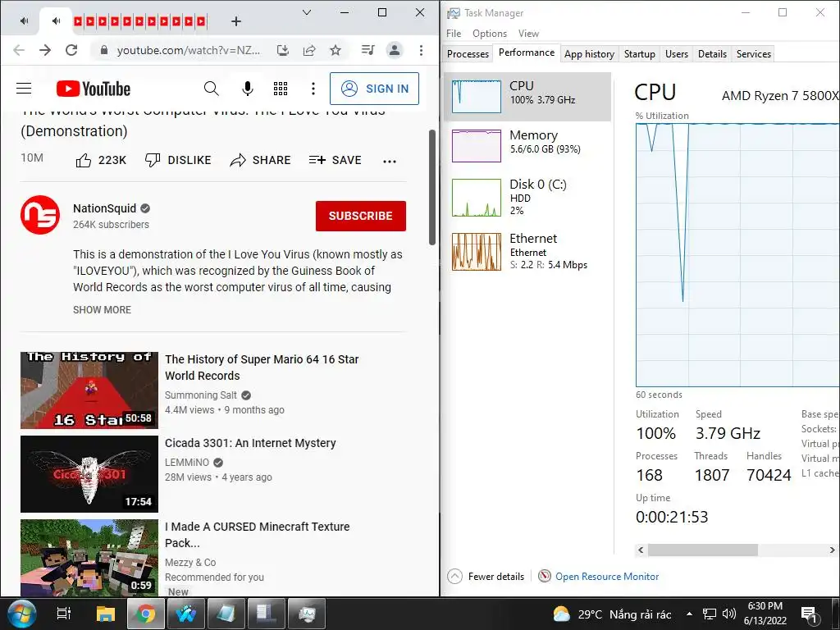Open new Chrome tab with plus

click(236, 21)
